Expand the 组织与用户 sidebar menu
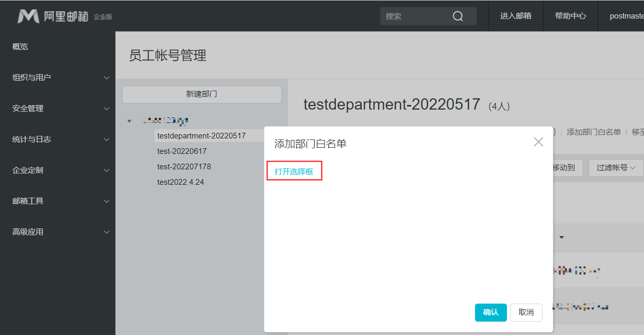 coord(61,78)
